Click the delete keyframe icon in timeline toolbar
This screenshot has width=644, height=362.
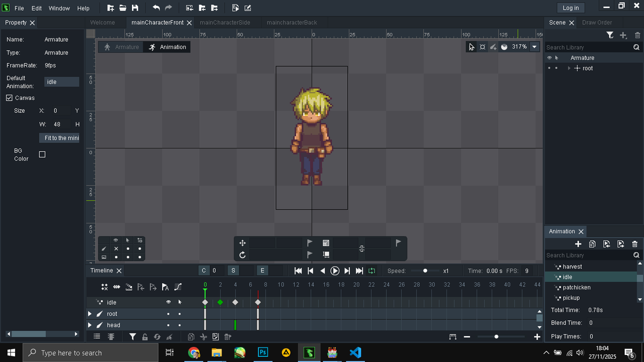(x=105, y=287)
